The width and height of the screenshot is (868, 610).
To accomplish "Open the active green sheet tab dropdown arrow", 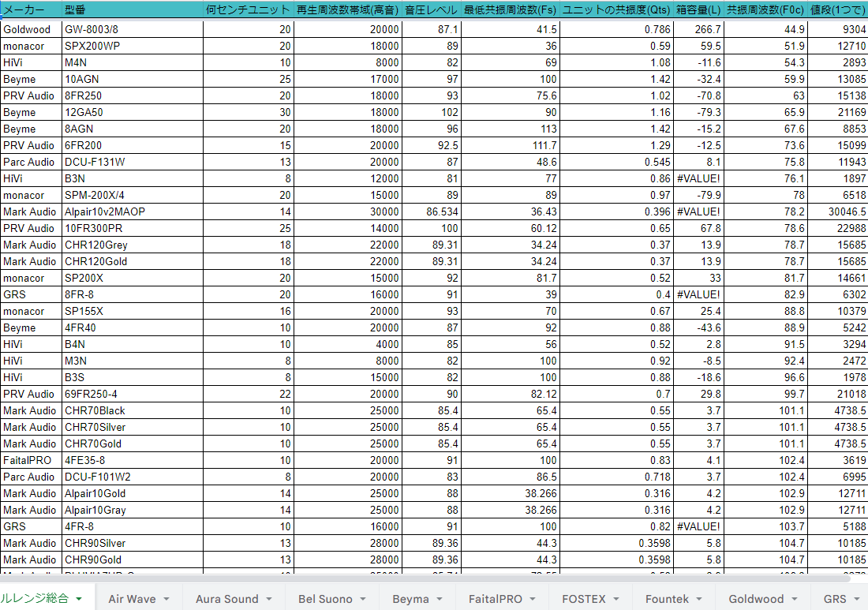I will click(79, 599).
